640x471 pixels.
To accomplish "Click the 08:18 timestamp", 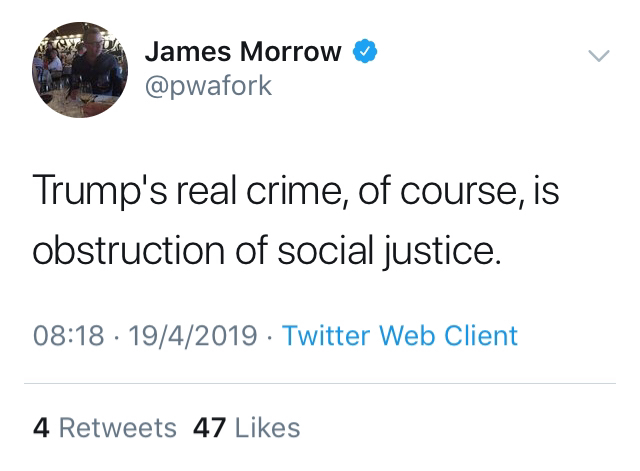I will point(69,335).
